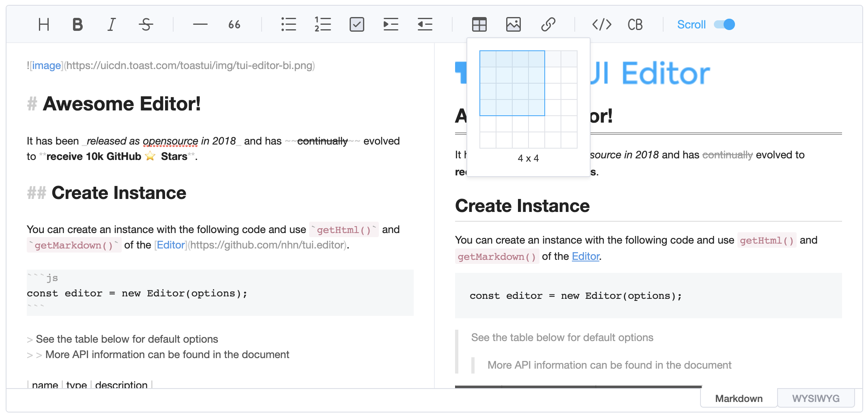Insert a blockquote
Screen dimensions: 868x419
(x=234, y=25)
